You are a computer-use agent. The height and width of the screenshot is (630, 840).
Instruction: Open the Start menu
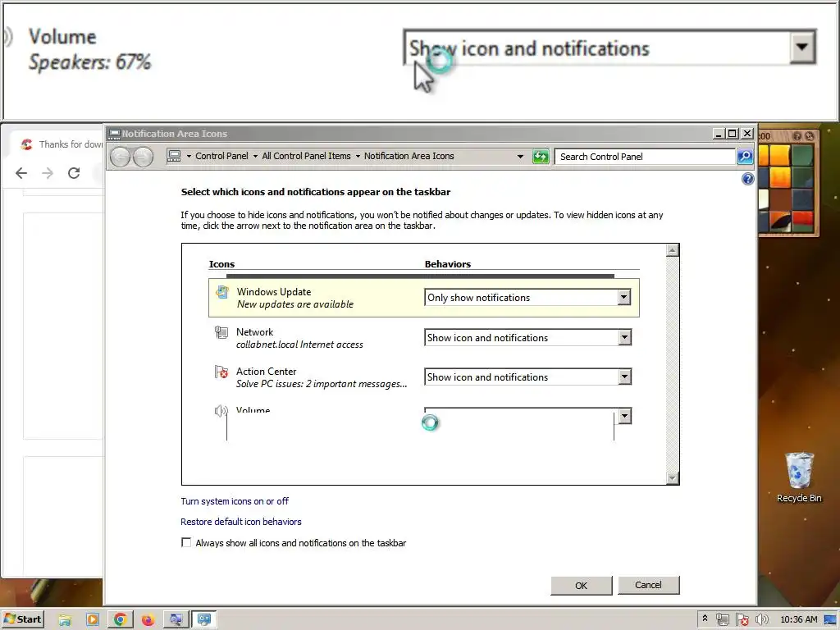pyautogui.click(x=22, y=619)
